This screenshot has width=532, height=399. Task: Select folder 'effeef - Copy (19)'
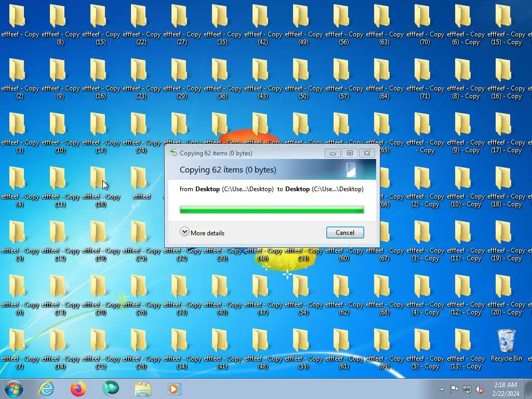101,241
